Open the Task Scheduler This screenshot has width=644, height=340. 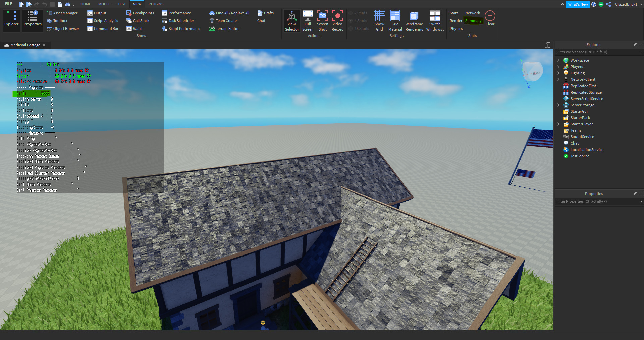[x=181, y=20]
